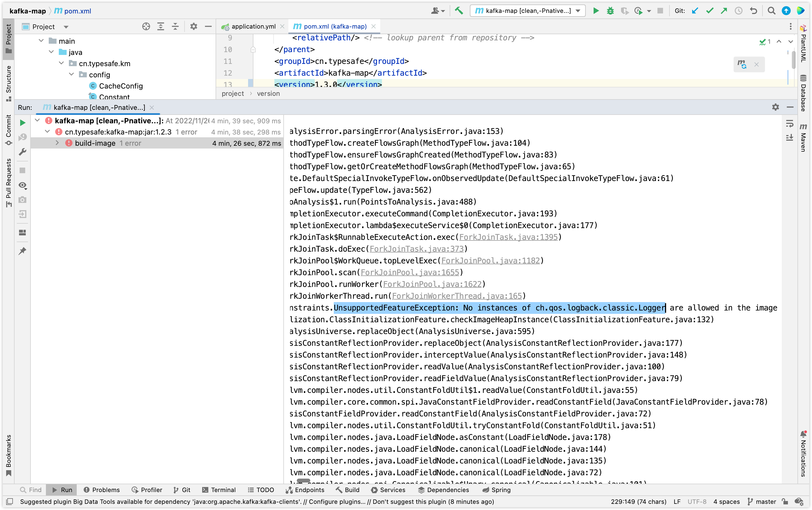
Task: Click the Build Project hammer icon
Action: point(459,11)
